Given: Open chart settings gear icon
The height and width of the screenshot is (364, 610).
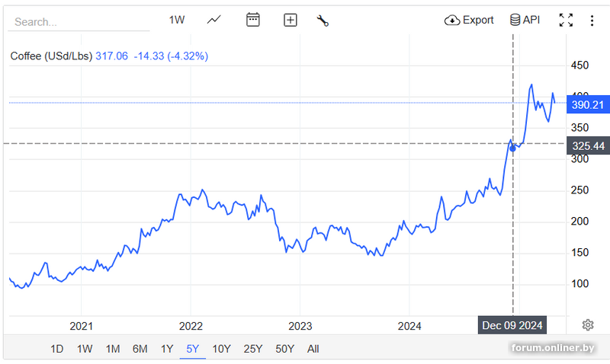Looking at the screenshot, I should 588,324.
